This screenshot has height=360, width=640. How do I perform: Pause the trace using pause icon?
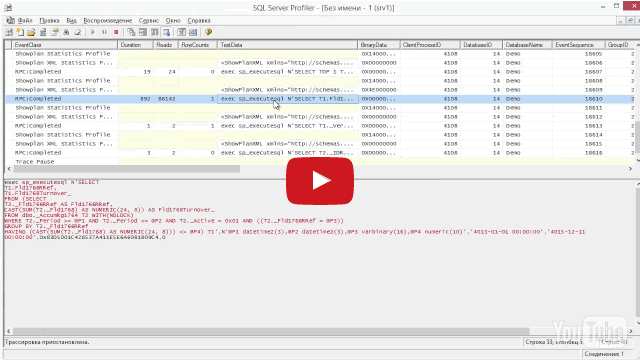click(104, 32)
